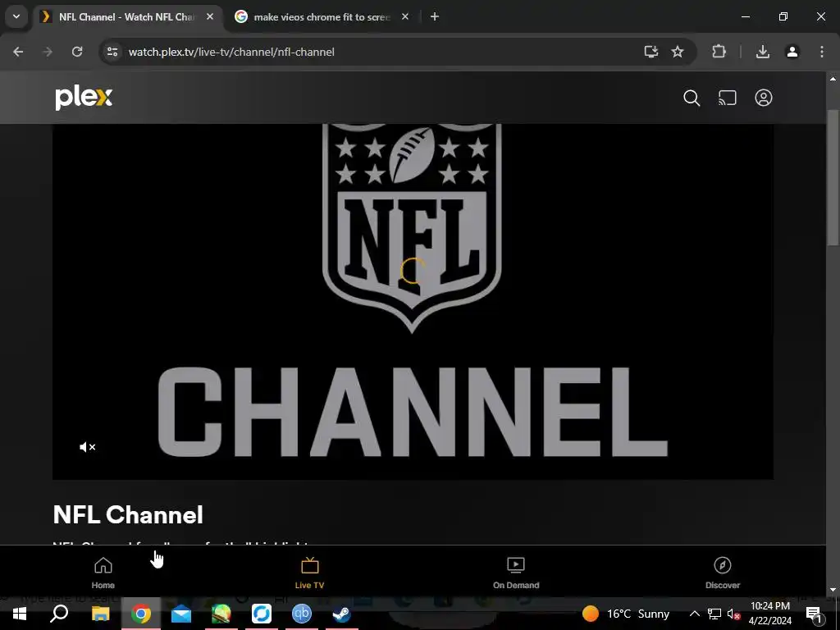
Task: Close the NFL Channel browser tab
Action: (x=210, y=17)
